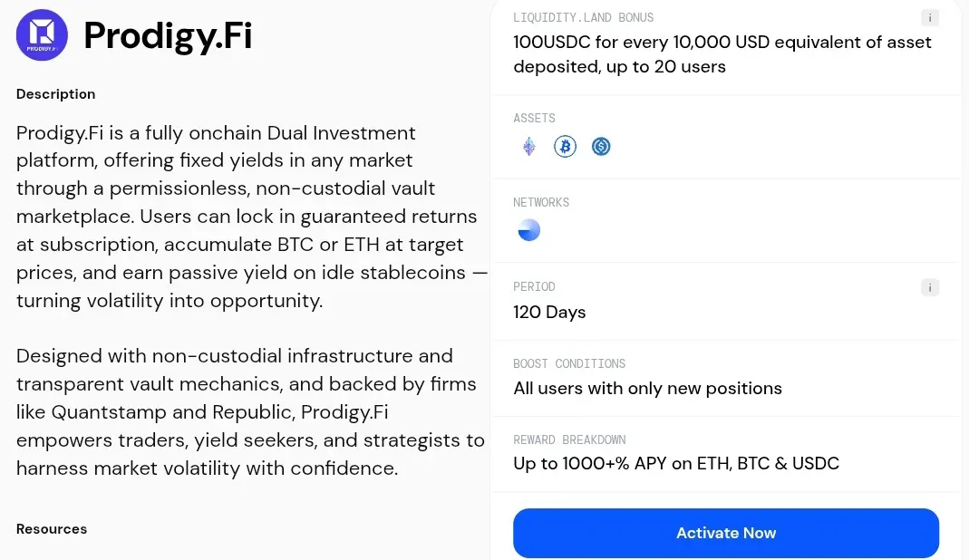The width and height of the screenshot is (969, 560).
Task: Click the Ethereum asset icon
Action: (x=529, y=147)
